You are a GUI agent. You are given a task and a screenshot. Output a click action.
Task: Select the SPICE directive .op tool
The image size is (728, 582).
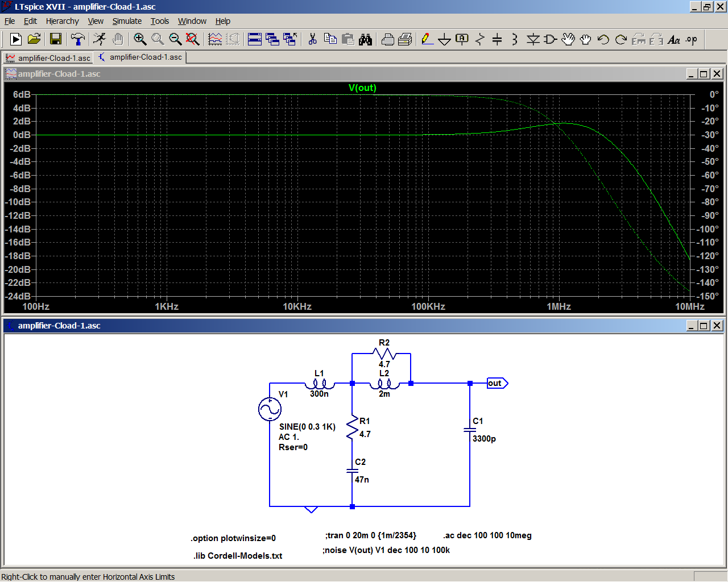pyautogui.click(x=692, y=39)
